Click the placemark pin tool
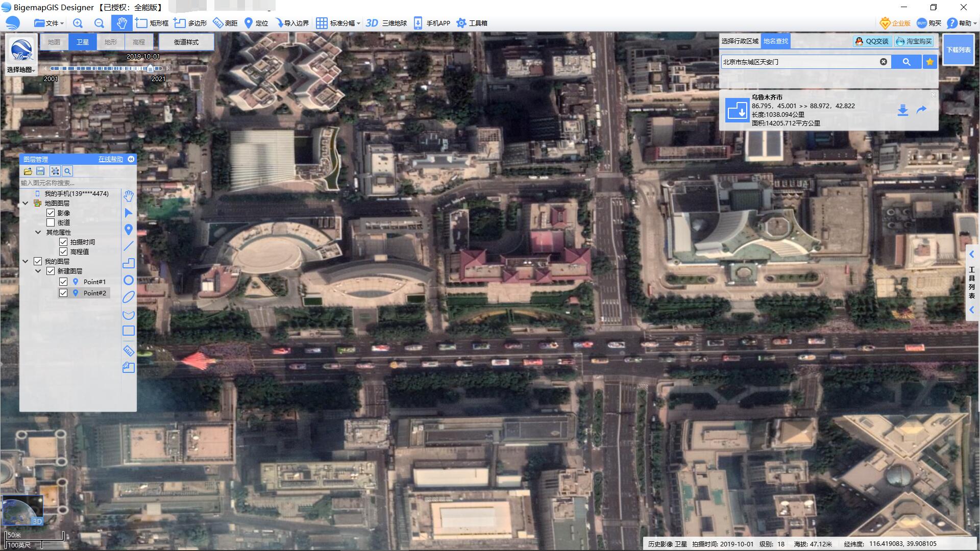 click(129, 230)
